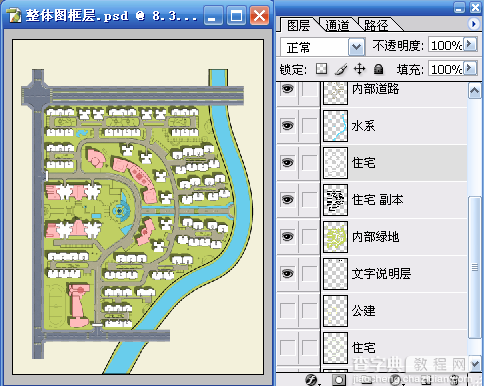Click the 不透明度 100% value field
484x386 pixels.
[447, 45]
